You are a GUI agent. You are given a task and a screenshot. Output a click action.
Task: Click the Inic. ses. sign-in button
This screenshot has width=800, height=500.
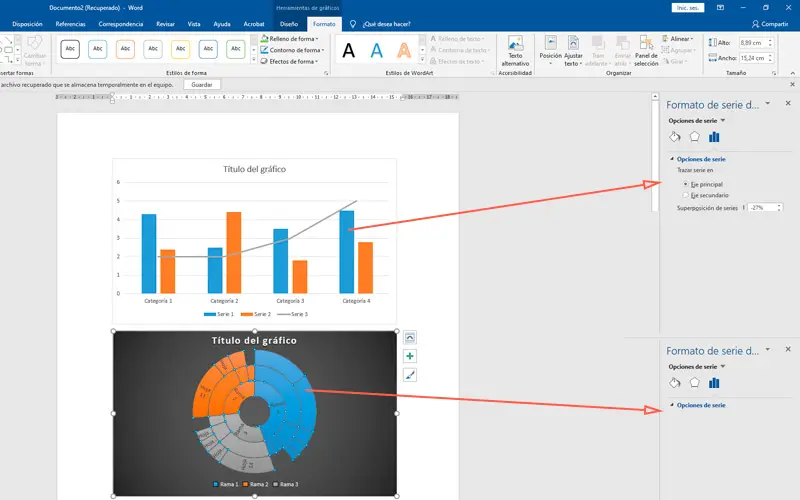tap(688, 8)
